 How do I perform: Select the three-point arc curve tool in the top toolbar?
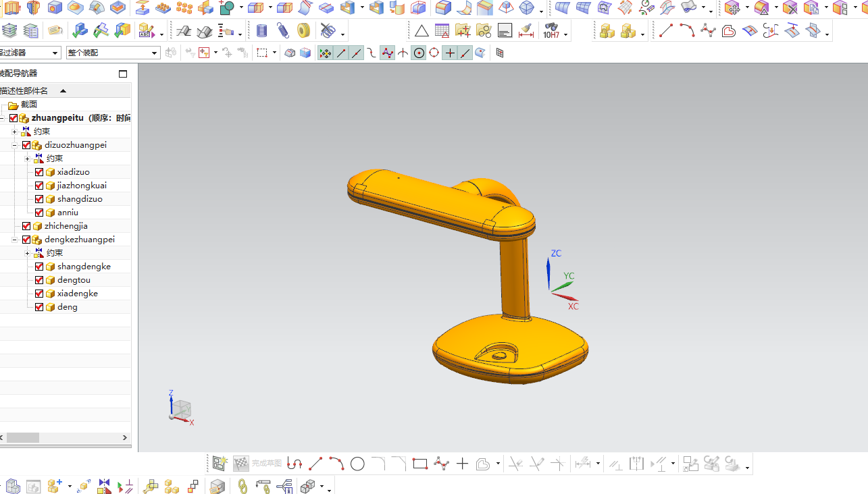(687, 31)
